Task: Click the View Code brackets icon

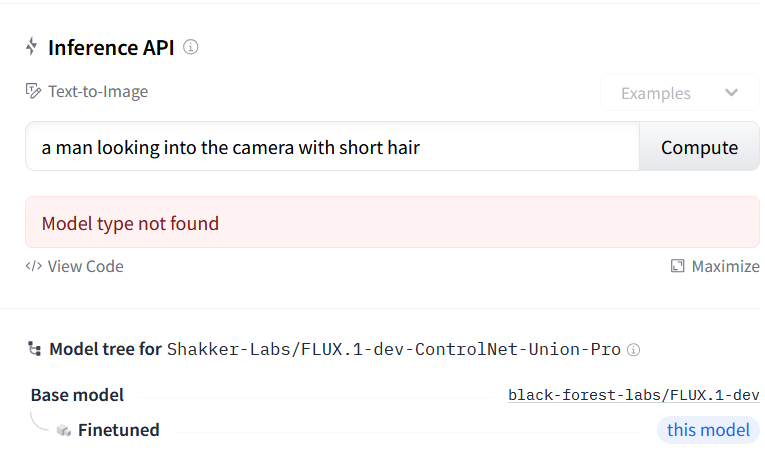Action: click(x=33, y=266)
